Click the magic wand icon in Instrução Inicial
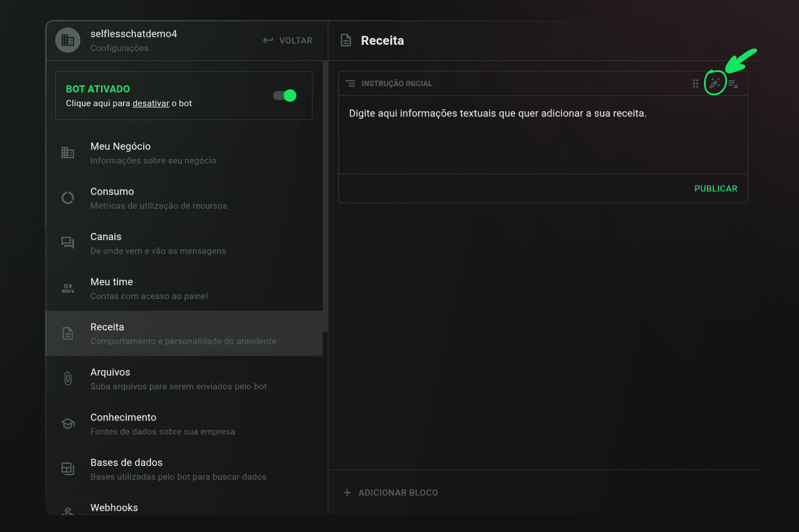This screenshot has width=799, height=532. click(x=715, y=83)
